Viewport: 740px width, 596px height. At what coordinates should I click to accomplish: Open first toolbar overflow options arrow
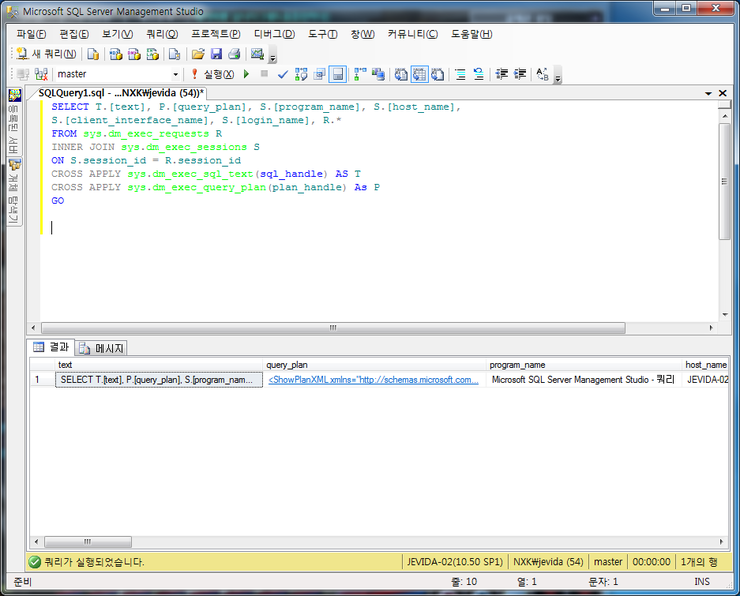coord(273,58)
